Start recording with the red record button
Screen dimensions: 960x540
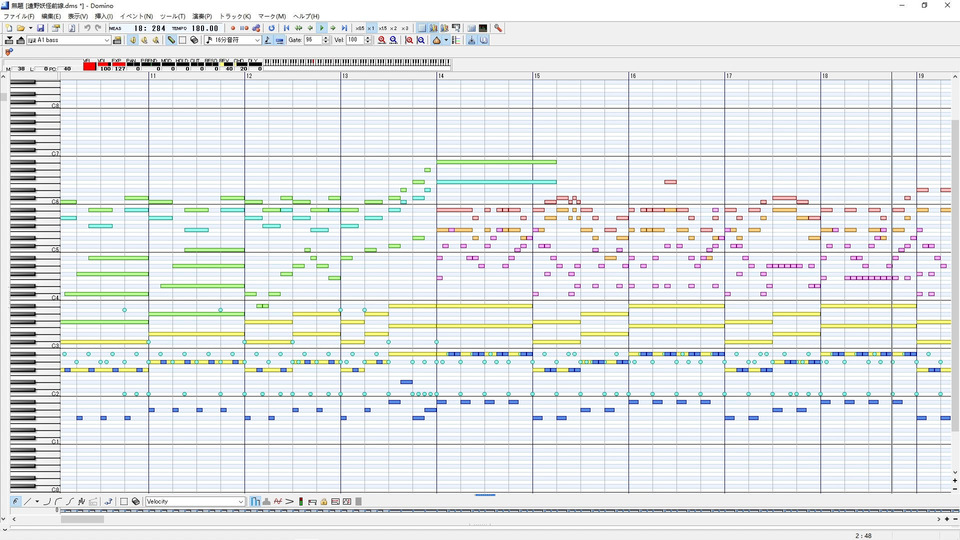click(233, 28)
